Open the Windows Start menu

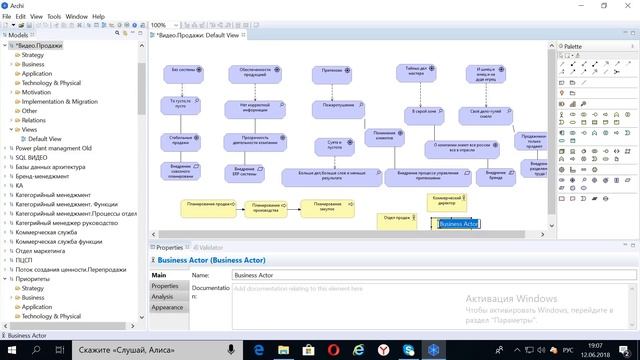coord(11,350)
